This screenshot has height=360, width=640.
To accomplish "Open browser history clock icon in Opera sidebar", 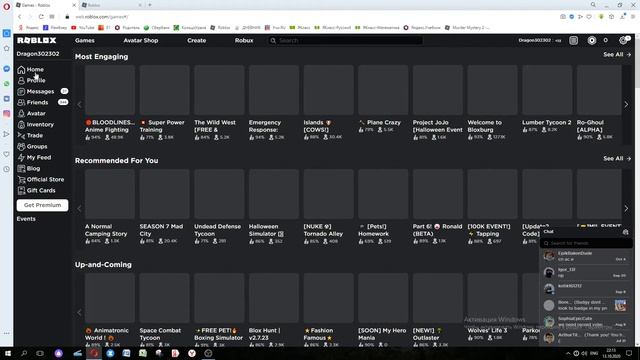I will pyautogui.click(x=7, y=169).
